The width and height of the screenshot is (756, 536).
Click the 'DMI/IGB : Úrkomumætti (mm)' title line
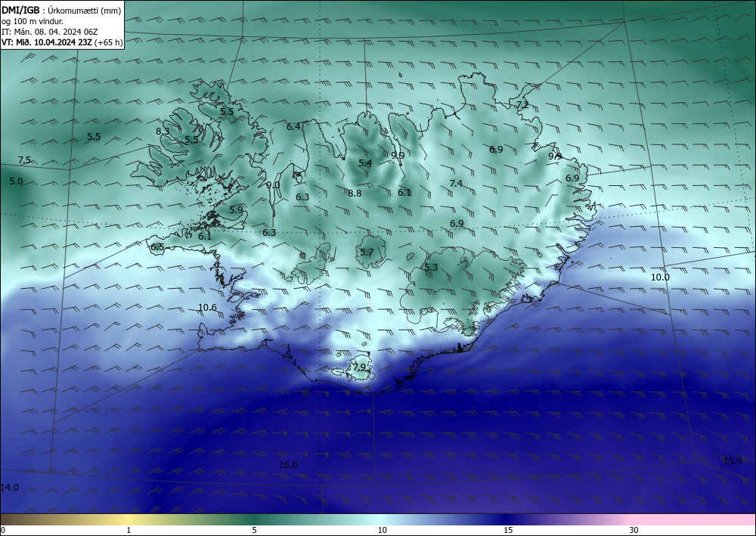click(61, 10)
